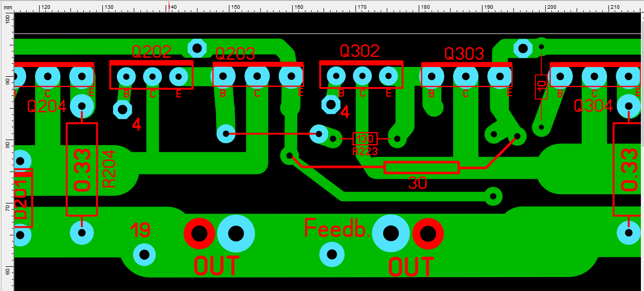
Task: Click the Q303 collector (C) pad
Action: [466, 76]
